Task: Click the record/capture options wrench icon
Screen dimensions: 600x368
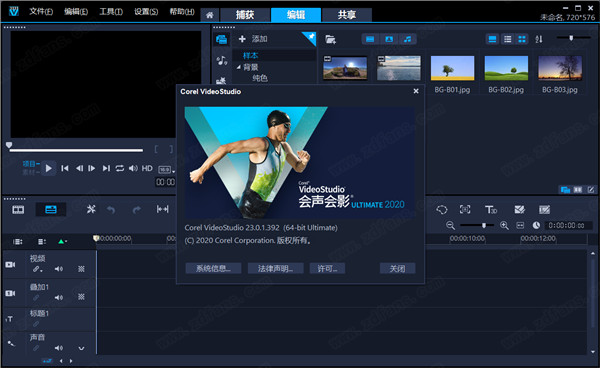Action: (x=91, y=209)
